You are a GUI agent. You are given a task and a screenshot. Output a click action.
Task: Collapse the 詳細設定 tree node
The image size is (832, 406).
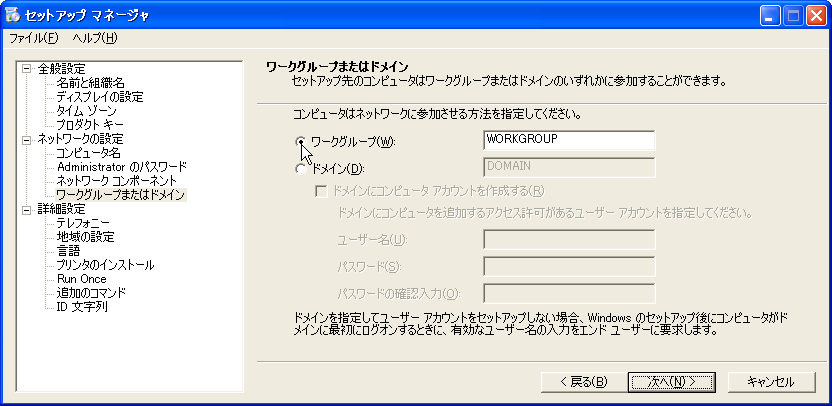(x=26, y=210)
